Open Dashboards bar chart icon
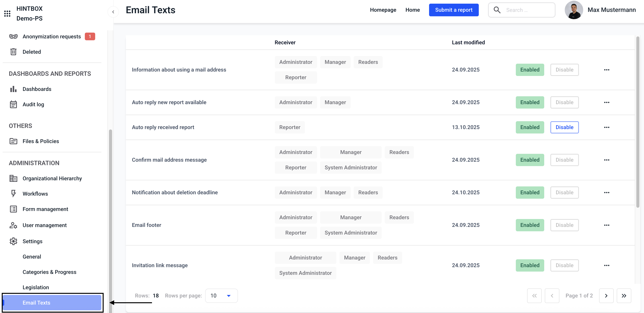The height and width of the screenshot is (313, 644). click(13, 89)
